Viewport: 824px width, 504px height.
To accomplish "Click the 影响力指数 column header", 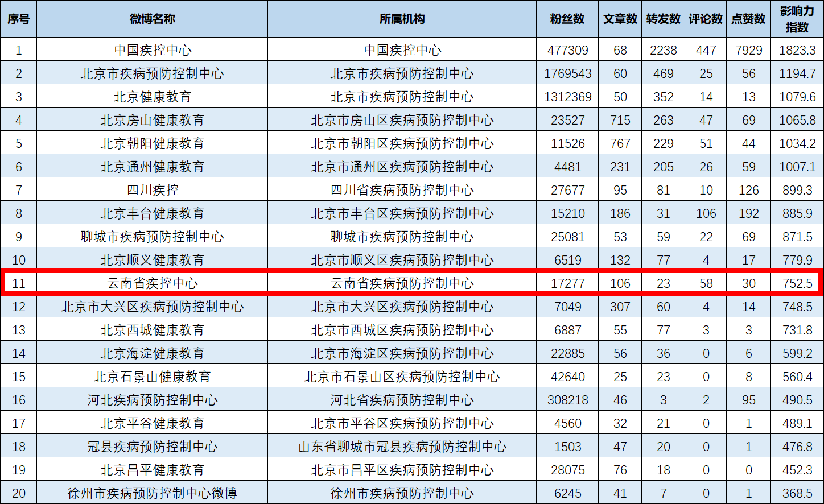I will point(797,19).
